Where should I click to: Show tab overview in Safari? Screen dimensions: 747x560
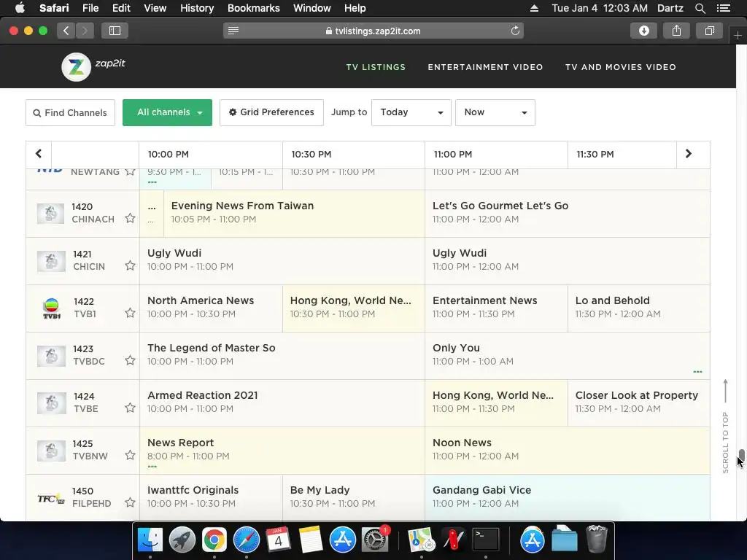coord(709,31)
